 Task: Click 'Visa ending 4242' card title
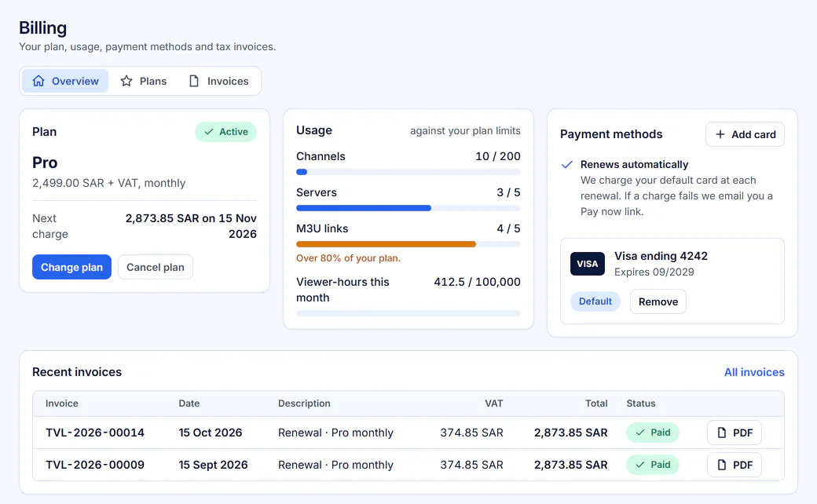pos(661,256)
